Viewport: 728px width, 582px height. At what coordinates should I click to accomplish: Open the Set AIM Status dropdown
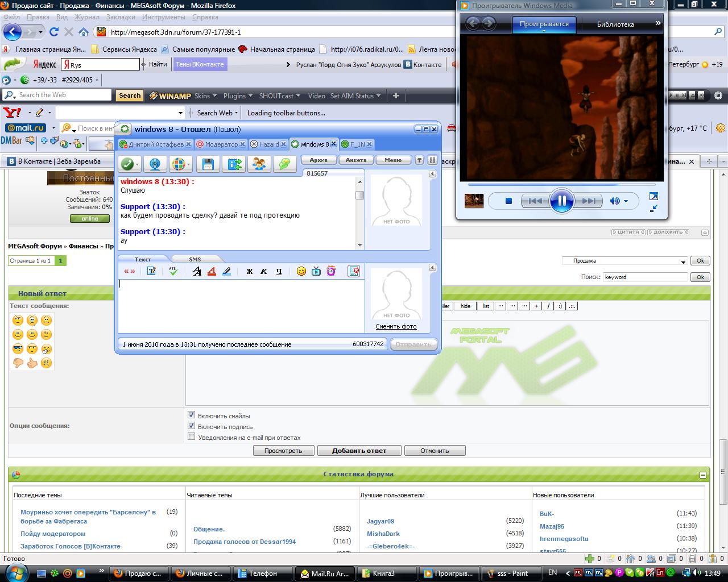tap(355, 96)
